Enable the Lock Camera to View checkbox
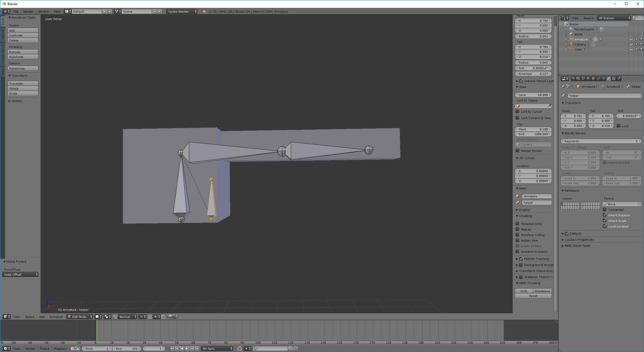The width and height of the screenshot is (644, 352). pos(518,118)
